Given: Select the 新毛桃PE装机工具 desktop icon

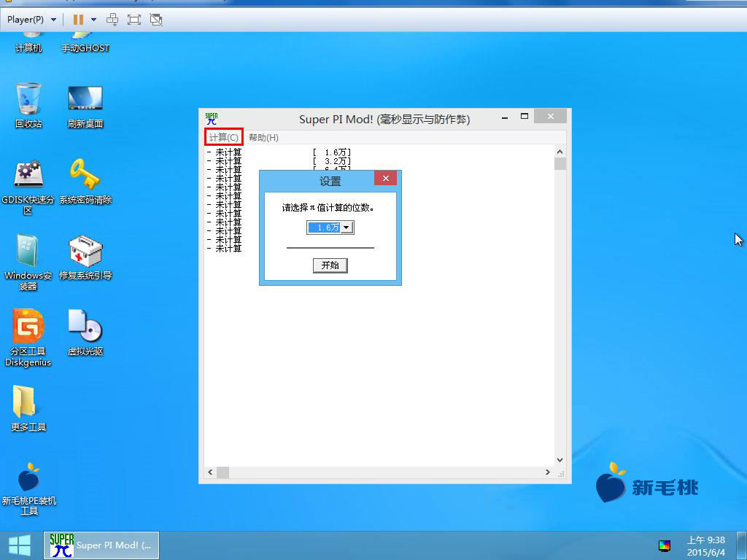Looking at the screenshot, I should [x=28, y=489].
